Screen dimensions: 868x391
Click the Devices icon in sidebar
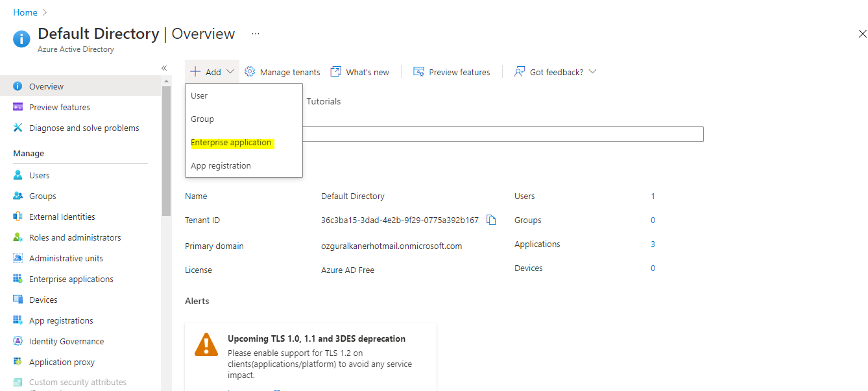(18, 300)
